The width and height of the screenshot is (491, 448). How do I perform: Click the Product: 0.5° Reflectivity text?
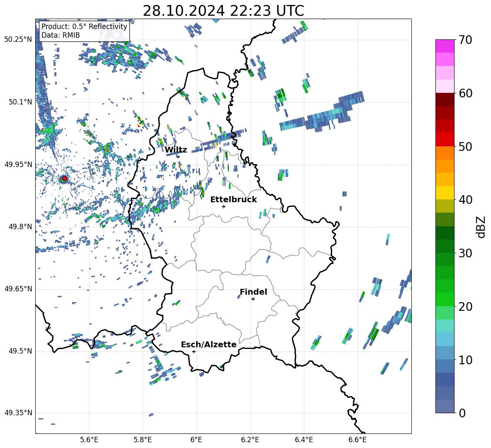84,27
